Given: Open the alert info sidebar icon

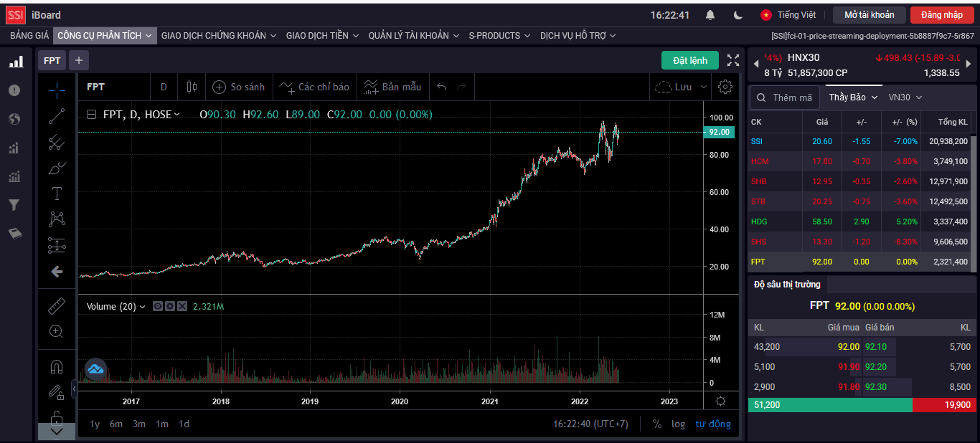Looking at the screenshot, I should pos(14,90).
